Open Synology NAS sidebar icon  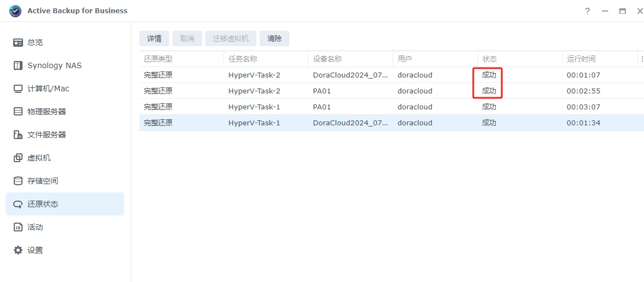(x=18, y=65)
